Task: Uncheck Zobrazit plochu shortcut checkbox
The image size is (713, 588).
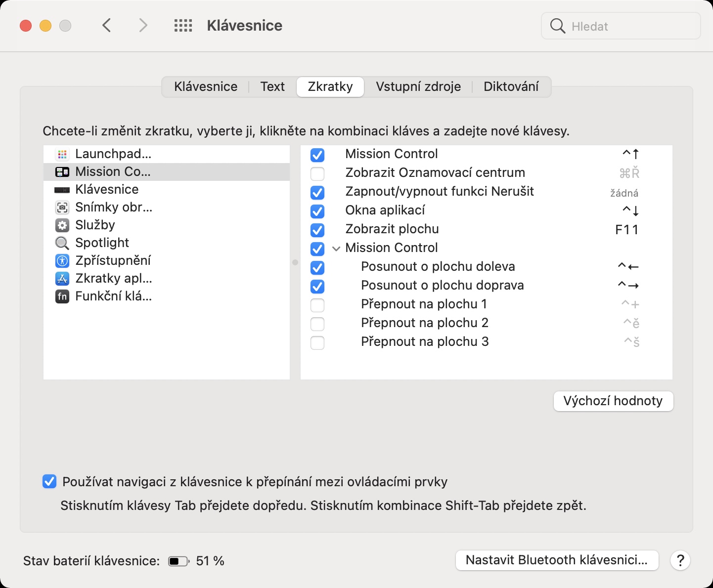Action: pyautogui.click(x=317, y=230)
